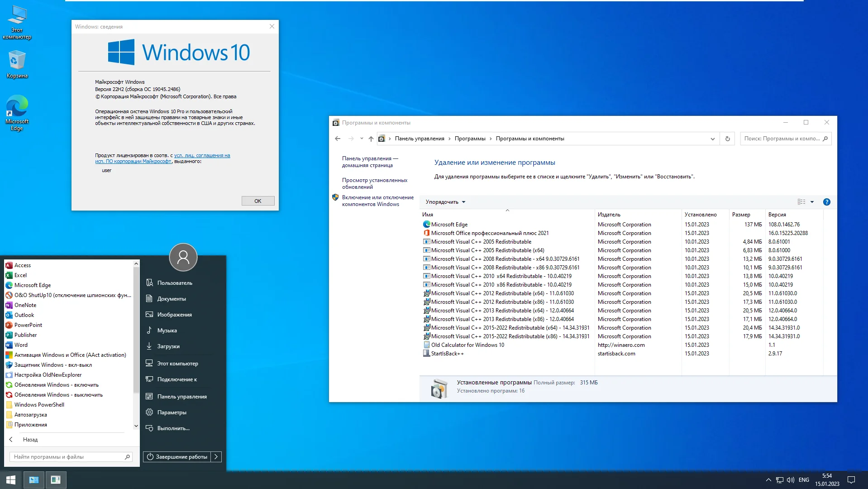Select Old Calculator for Windows 10 entry
The height and width of the screenshot is (489, 868).
(623, 345)
